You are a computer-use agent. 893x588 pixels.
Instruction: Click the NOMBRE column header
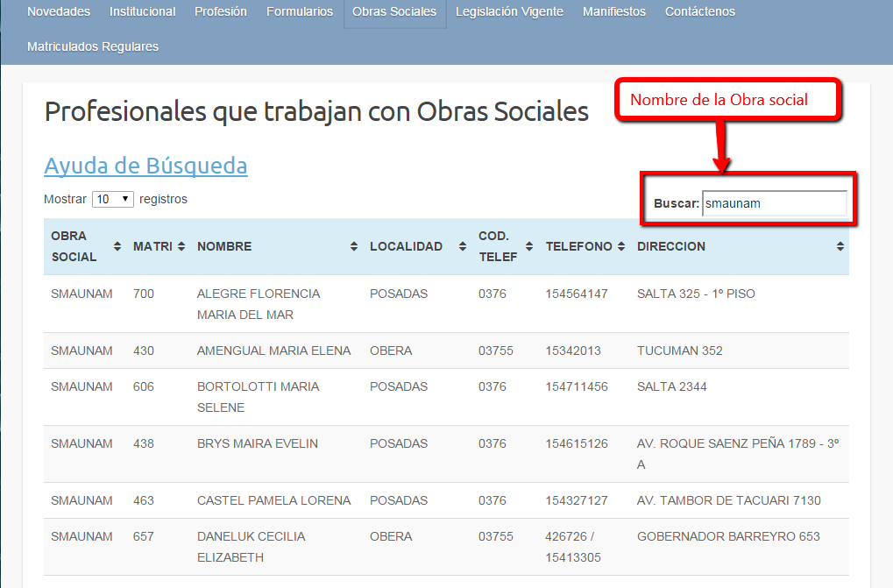coord(277,246)
